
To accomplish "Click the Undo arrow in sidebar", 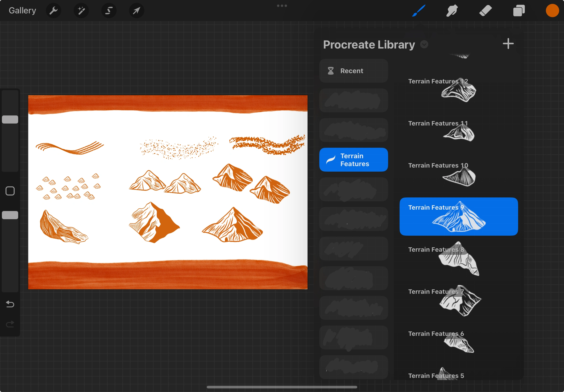I will point(10,304).
